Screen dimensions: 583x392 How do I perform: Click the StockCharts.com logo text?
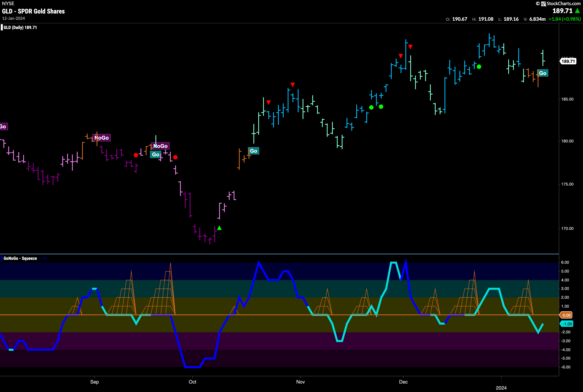[x=563, y=3]
